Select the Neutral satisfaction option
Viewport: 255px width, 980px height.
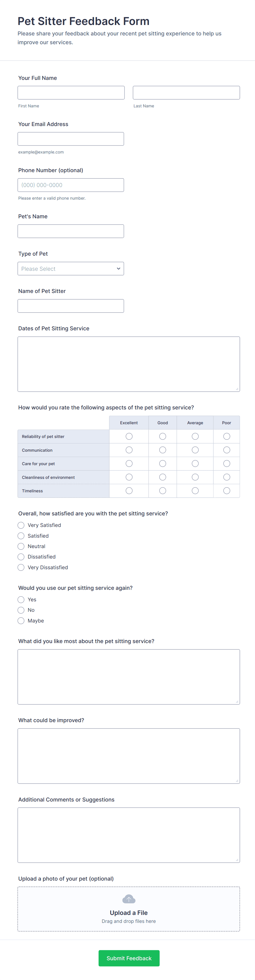21,546
